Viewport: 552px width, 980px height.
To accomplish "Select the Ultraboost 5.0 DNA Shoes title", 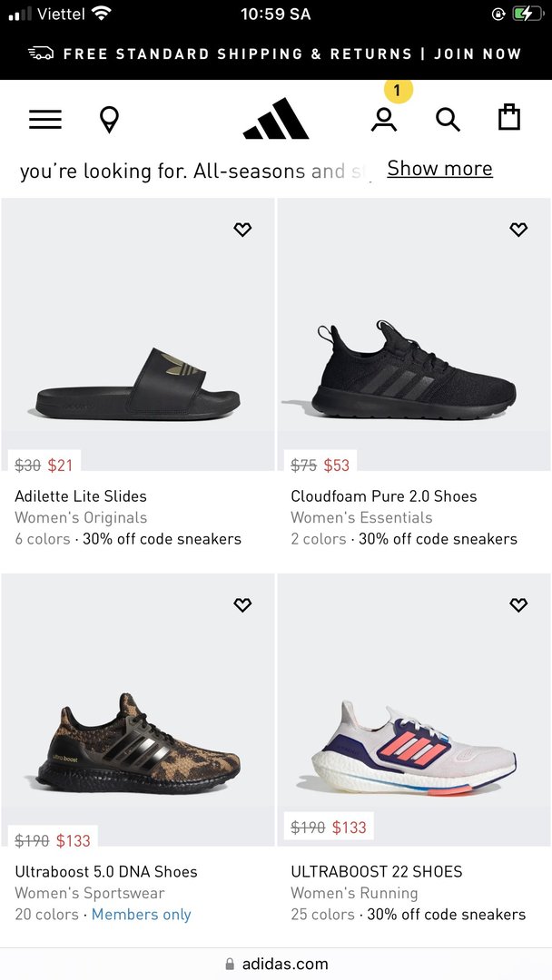I will pos(106,872).
